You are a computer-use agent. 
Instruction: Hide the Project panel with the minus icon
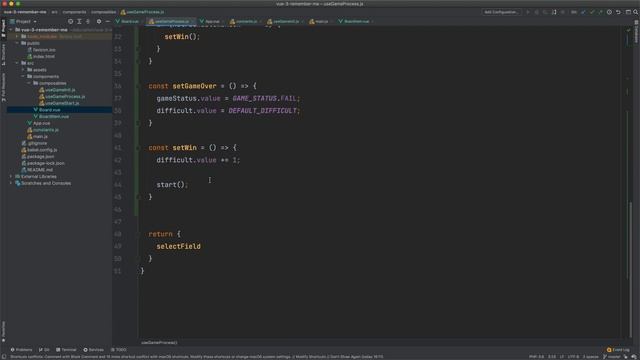pos(108,21)
